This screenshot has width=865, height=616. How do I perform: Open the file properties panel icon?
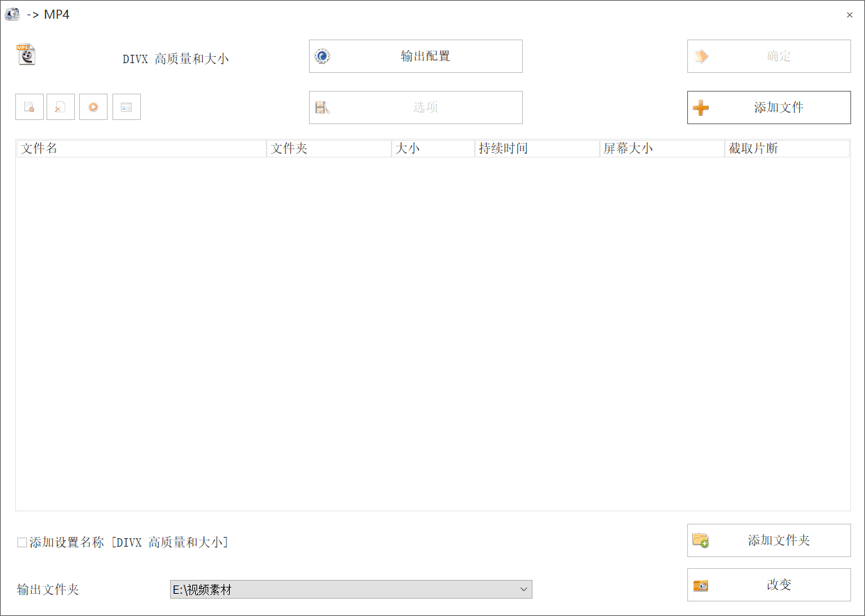[x=126, y=107]
